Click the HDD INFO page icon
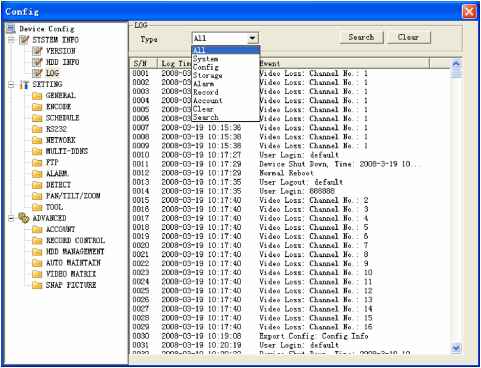481x368 pixels. (37, 62)
